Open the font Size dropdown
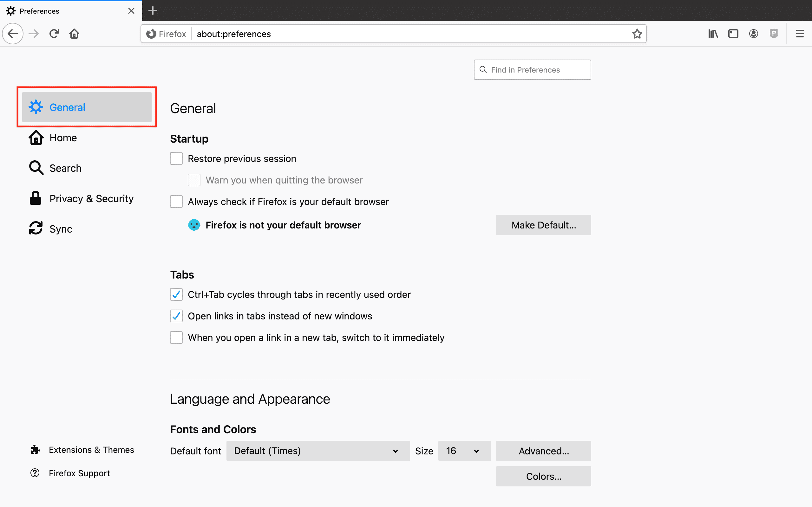This screenshot has width=812, height=507. [464, 451]
